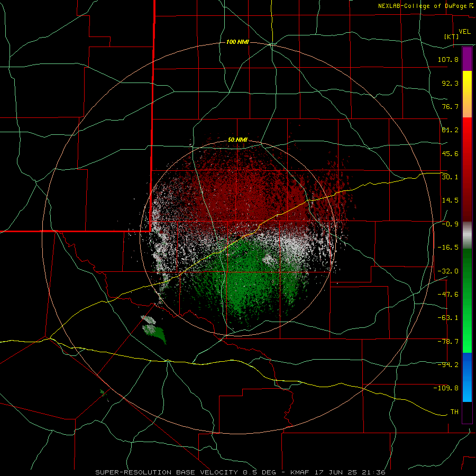Pick the blue segment of the color bar
The image size is (476, 476).
coord(467,377)
